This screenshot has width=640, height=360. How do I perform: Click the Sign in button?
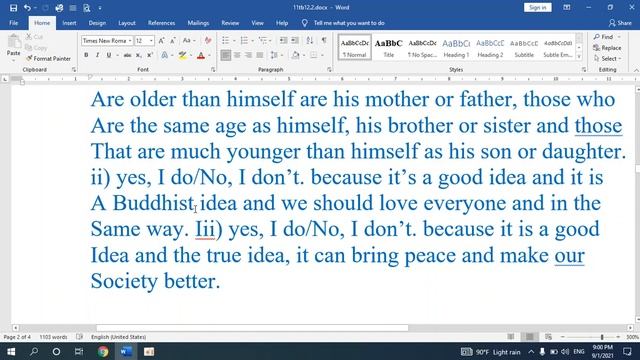point(538,7)
